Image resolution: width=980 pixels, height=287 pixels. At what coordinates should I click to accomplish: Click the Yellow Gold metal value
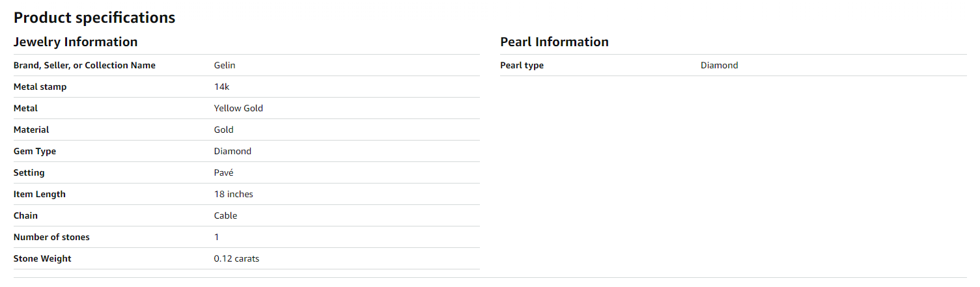click(238, 108)
